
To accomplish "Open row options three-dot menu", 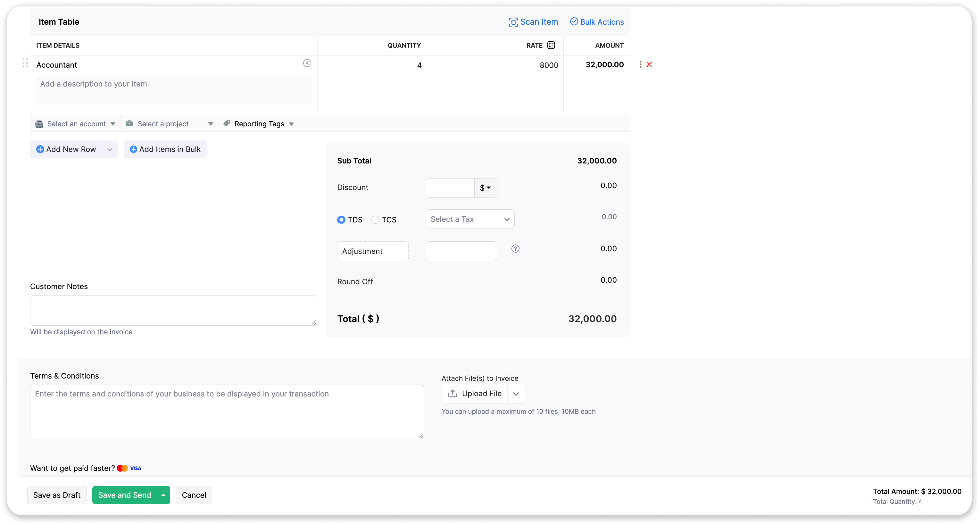I will (640, 65).
